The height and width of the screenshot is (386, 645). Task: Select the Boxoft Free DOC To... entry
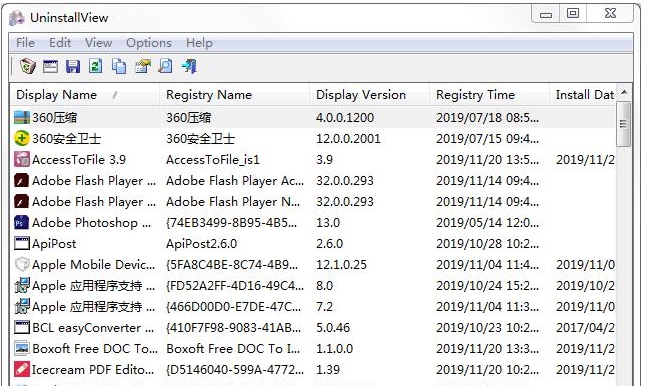(x=95, y=349)
